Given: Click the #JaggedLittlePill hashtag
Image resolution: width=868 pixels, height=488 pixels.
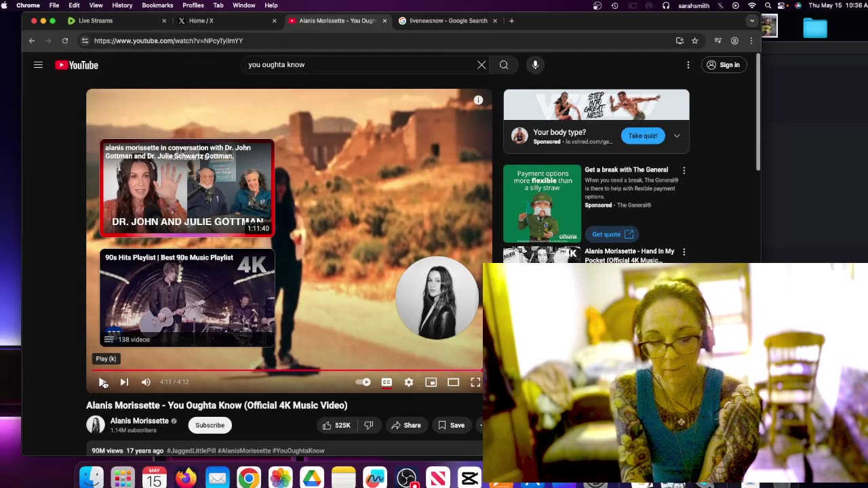Looking at the screenshot, I should point(191,451).
